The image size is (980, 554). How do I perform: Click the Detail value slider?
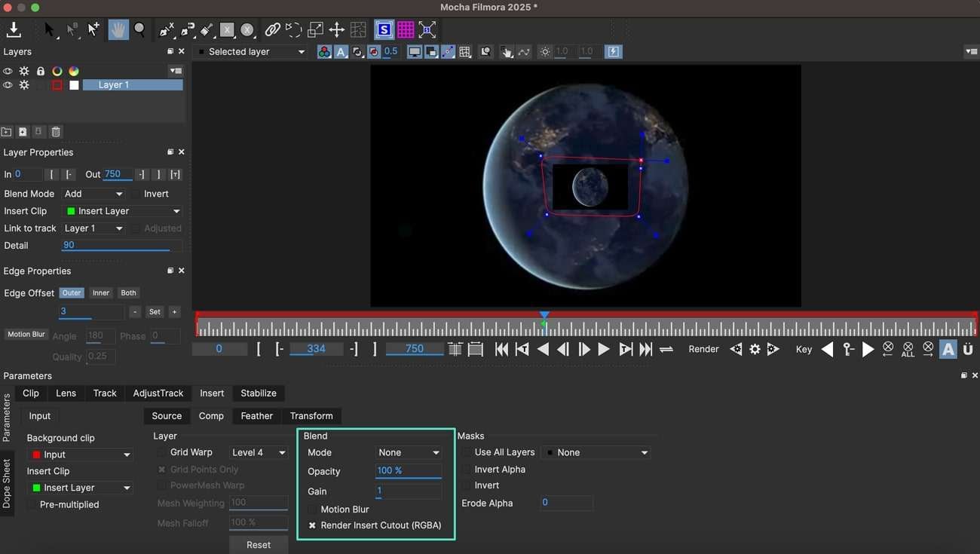121,246
